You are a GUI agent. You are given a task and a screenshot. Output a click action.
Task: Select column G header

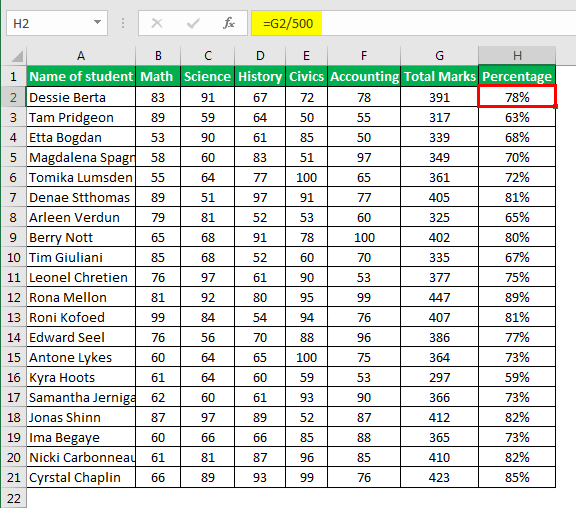click(439, 56)
